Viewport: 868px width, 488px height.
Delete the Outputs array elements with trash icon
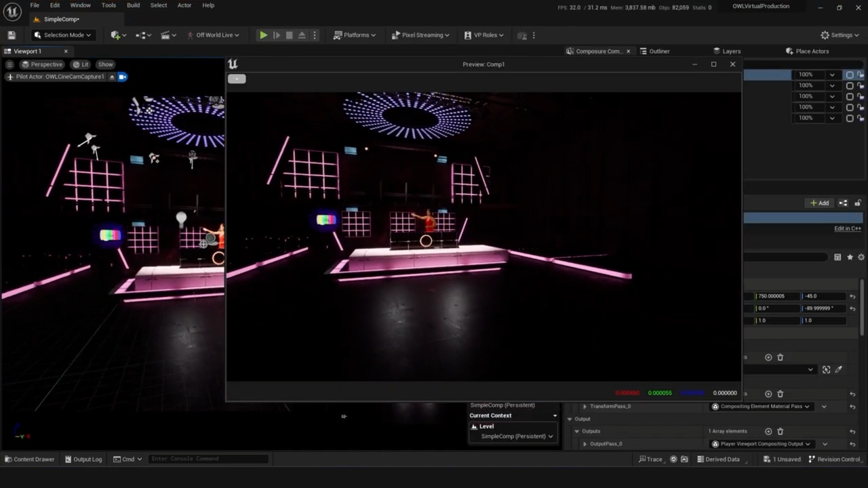click(780, 431)
